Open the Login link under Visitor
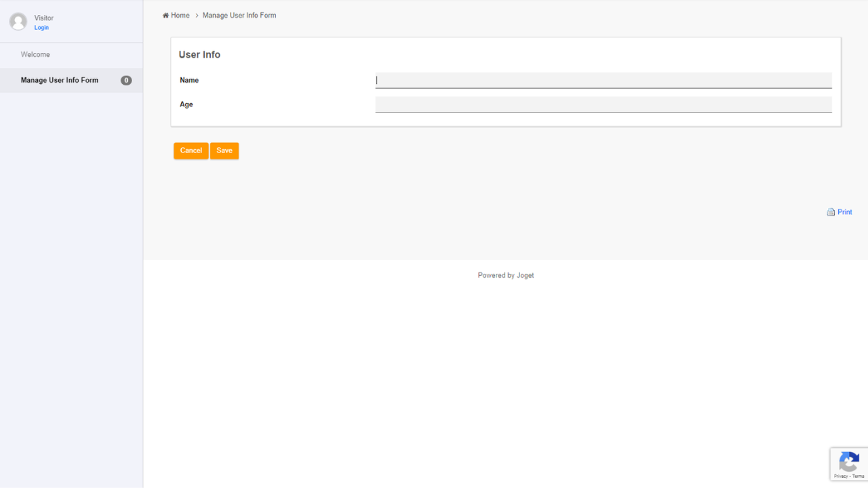The height and width of the screenshot is (488, 868). coord(41,28)
